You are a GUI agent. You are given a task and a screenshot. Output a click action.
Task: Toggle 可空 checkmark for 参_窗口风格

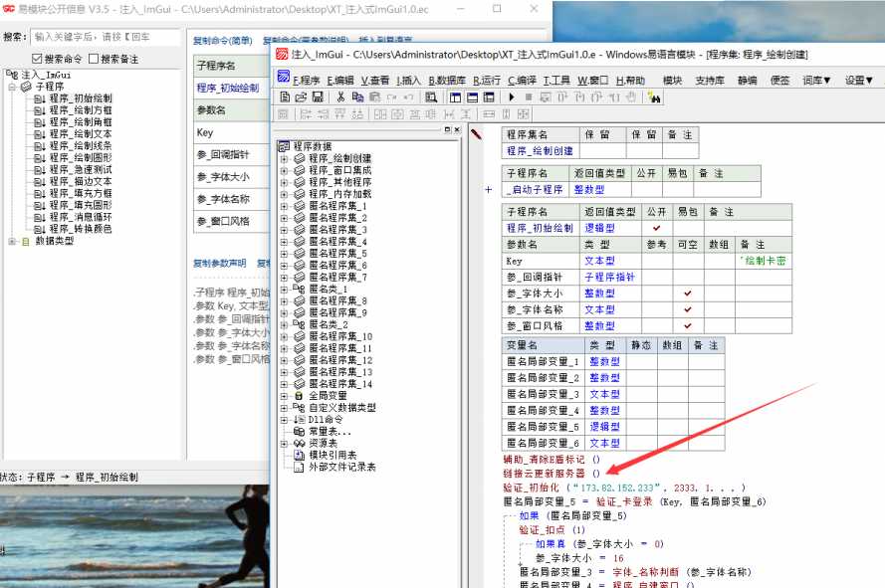click(688, 326)
